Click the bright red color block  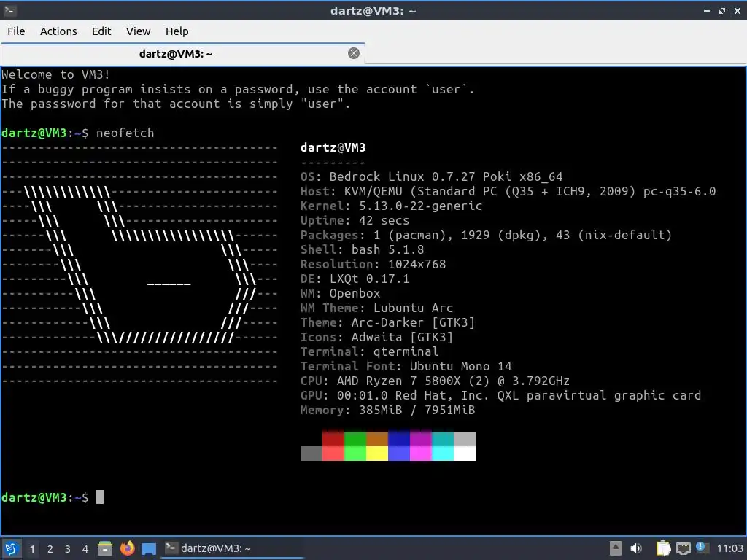333,454
